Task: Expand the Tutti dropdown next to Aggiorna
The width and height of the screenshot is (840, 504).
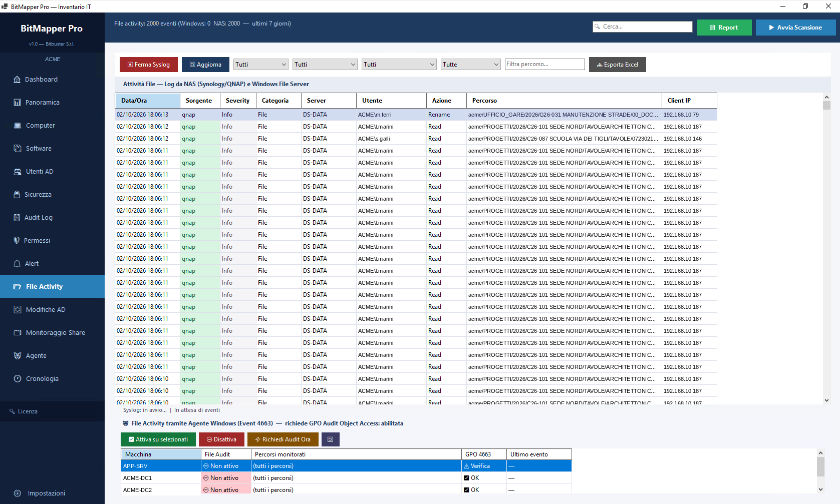Action: click(261, 65)
